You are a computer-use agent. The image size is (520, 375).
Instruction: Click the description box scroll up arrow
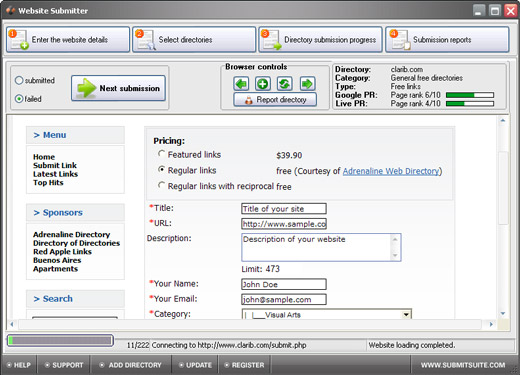pyautogui.click(x=395, y=239)
